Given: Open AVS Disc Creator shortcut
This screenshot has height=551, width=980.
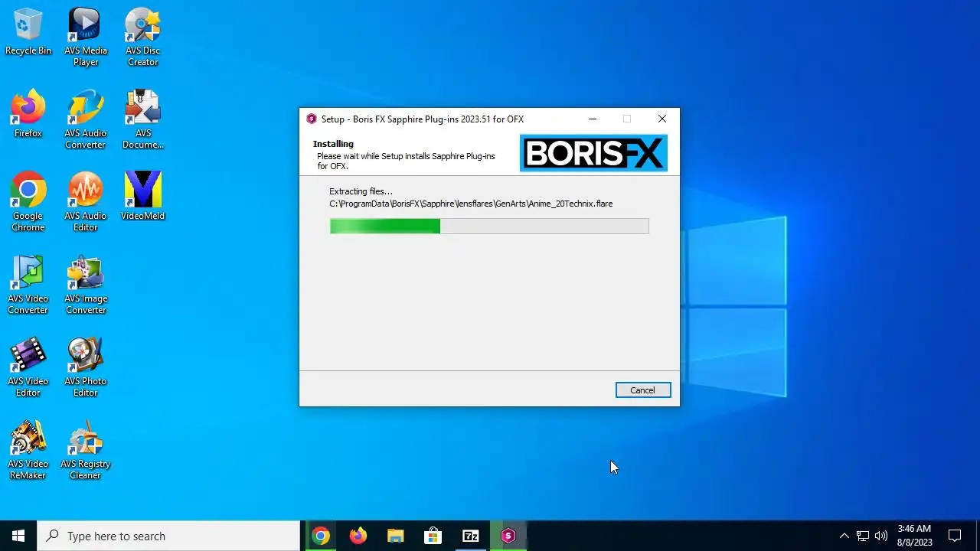Looking at the screenshot, I should [x=142, y=37].
